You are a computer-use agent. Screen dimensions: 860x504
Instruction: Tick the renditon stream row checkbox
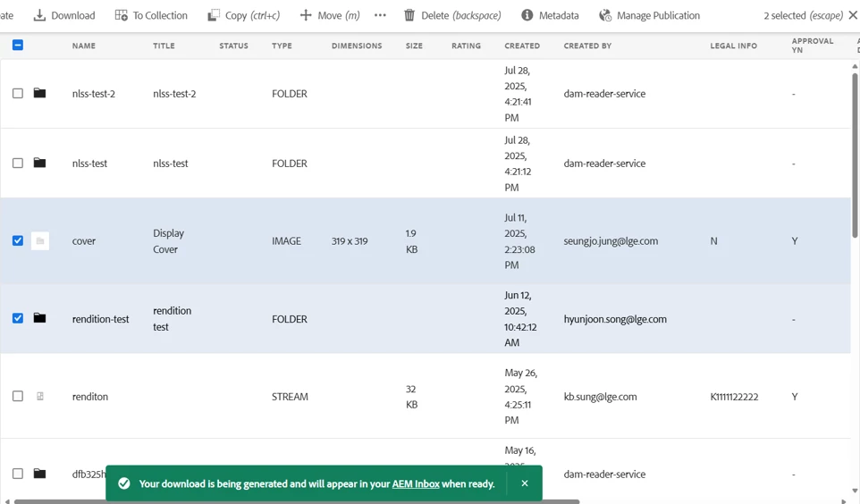point(18,396)
